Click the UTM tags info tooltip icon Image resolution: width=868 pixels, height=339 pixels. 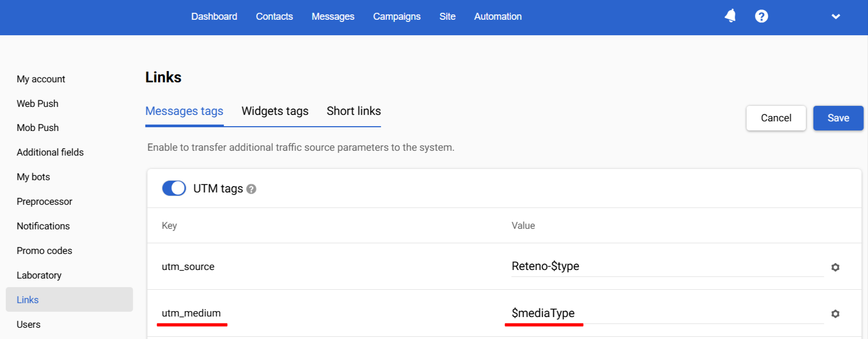pos(251,189)
